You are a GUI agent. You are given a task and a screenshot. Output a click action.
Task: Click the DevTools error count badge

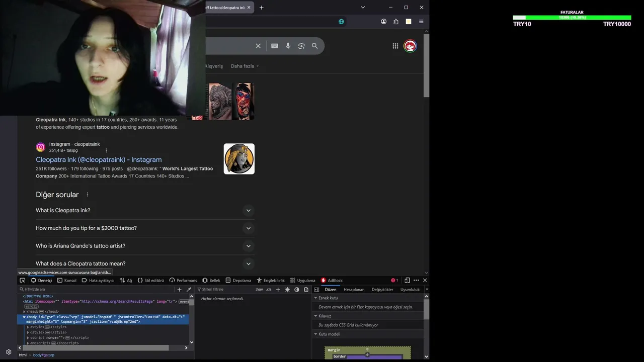pyautogui.click(x=395, y=281)
